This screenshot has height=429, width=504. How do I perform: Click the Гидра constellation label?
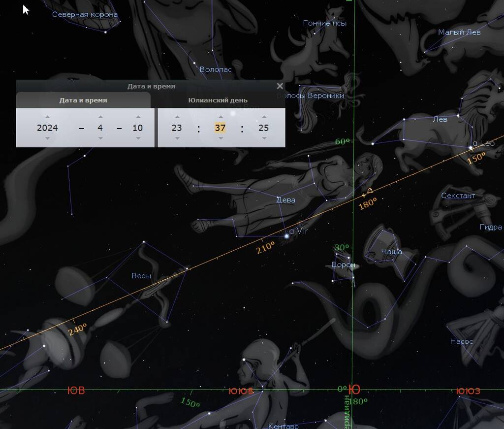click(491, 227)
